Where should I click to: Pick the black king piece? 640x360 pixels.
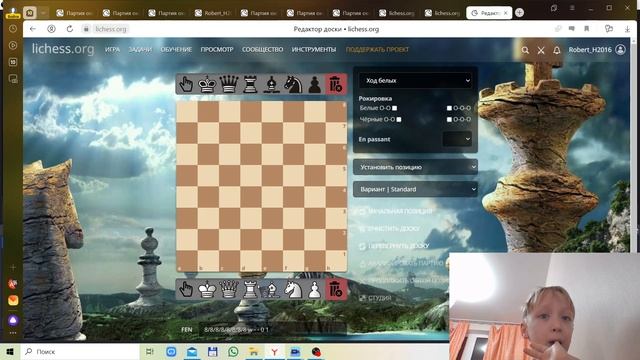pyautogui.click(x=207, y=84)
